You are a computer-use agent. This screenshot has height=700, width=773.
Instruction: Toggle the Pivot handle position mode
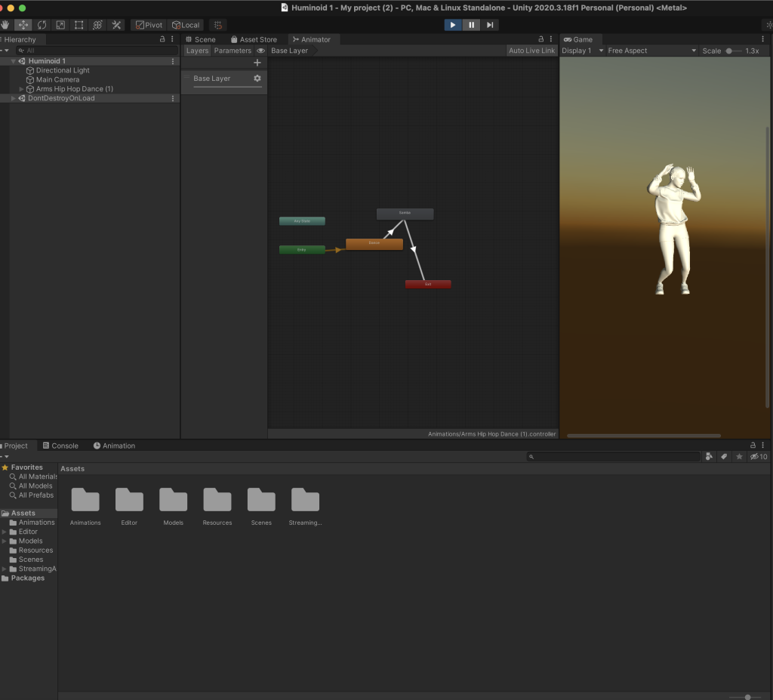pos(149,25)
